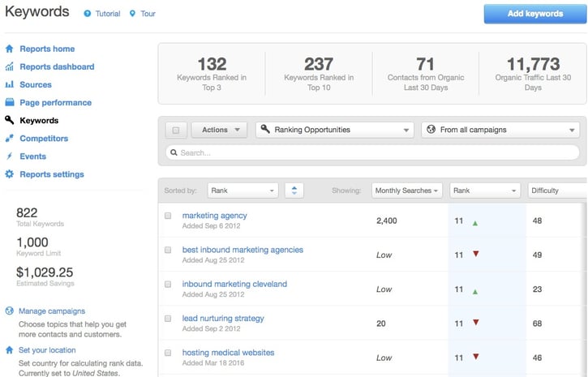Click the Tutorial help icon
This screenshot has height=377, width=588.
(88, 14)
